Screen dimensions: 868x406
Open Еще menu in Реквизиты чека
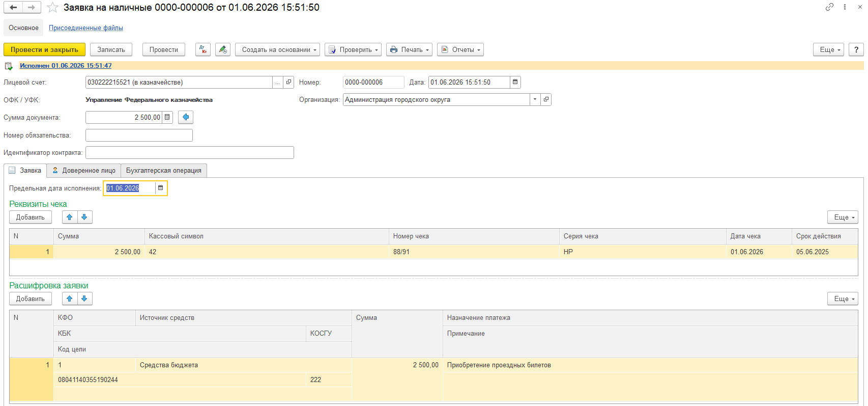(843, 217)
